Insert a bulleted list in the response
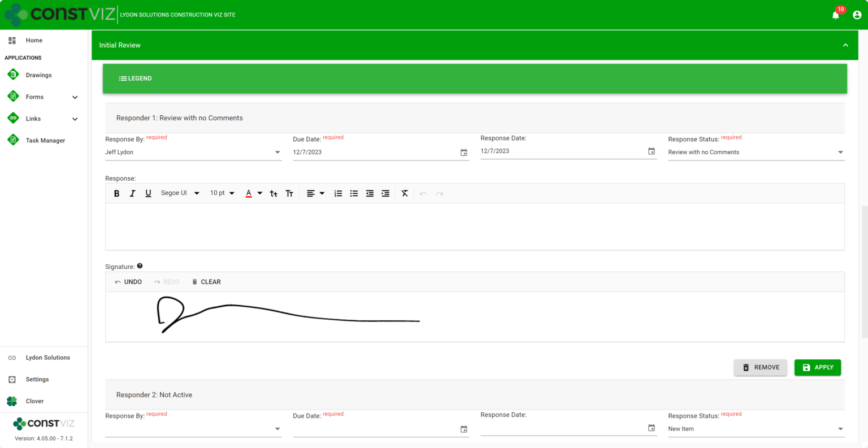868x448 pixels. 354,193
